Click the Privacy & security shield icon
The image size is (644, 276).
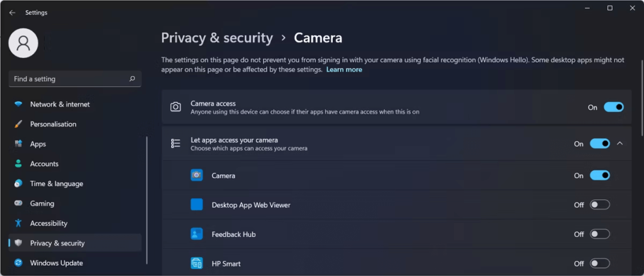click(x=18, y=243)
